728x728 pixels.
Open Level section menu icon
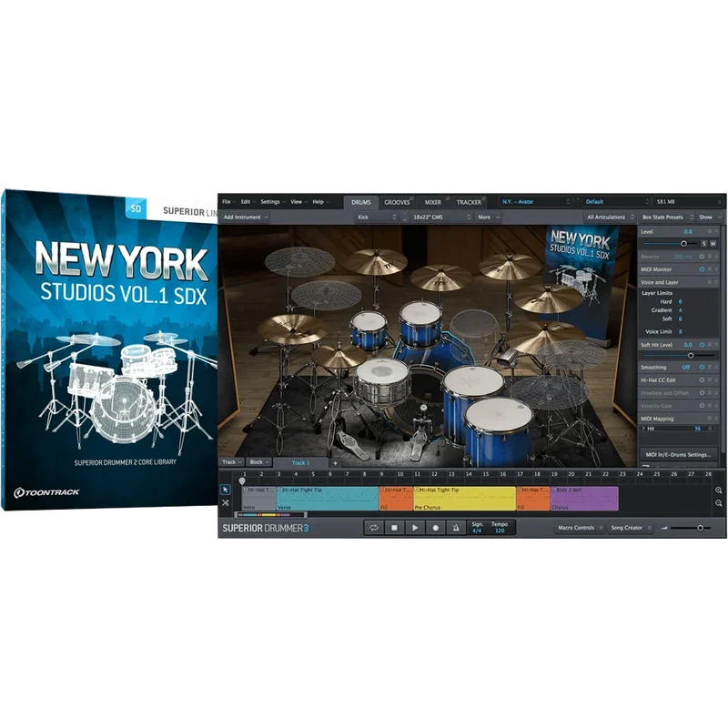click(710, 231)
